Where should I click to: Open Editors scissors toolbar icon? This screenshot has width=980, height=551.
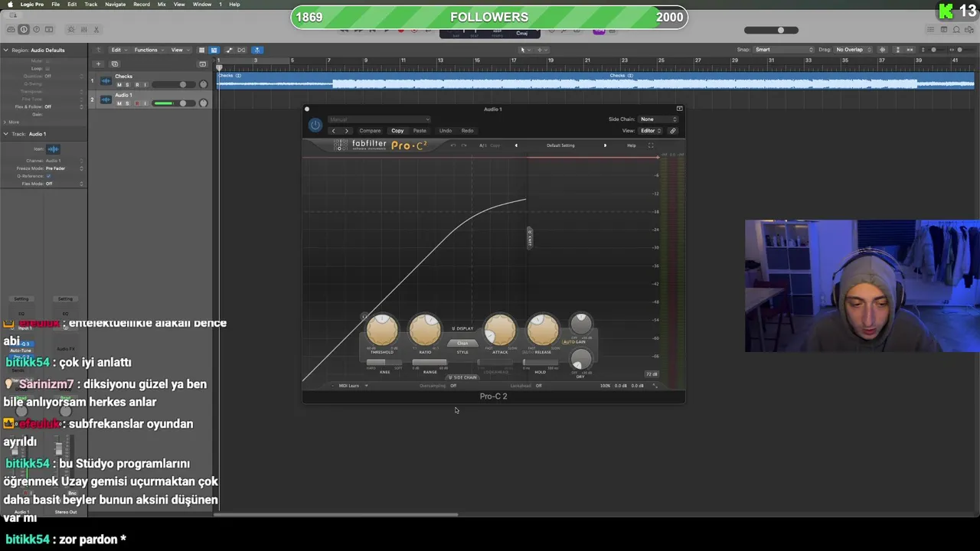96,30
